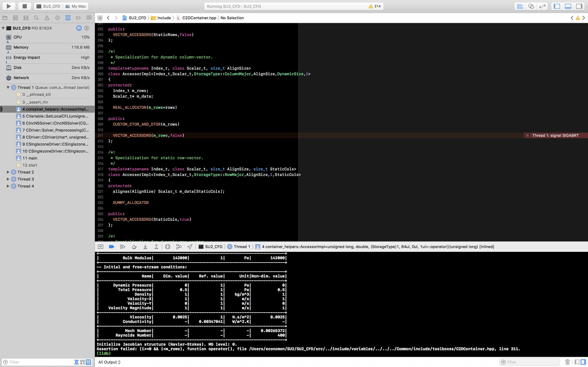Open the Debug View Hierarchy tool
Screen dimensions: 588x367
coord(168,247)
